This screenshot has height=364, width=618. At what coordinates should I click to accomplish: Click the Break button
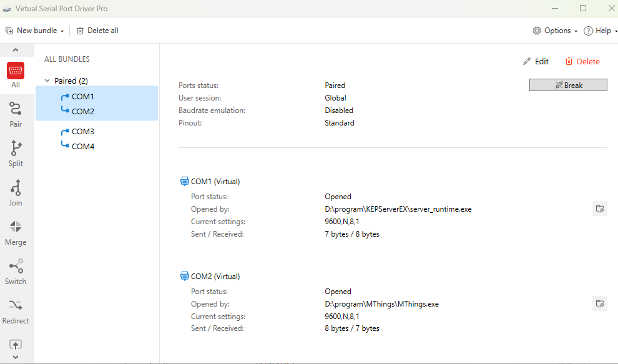tap(567, 84)
